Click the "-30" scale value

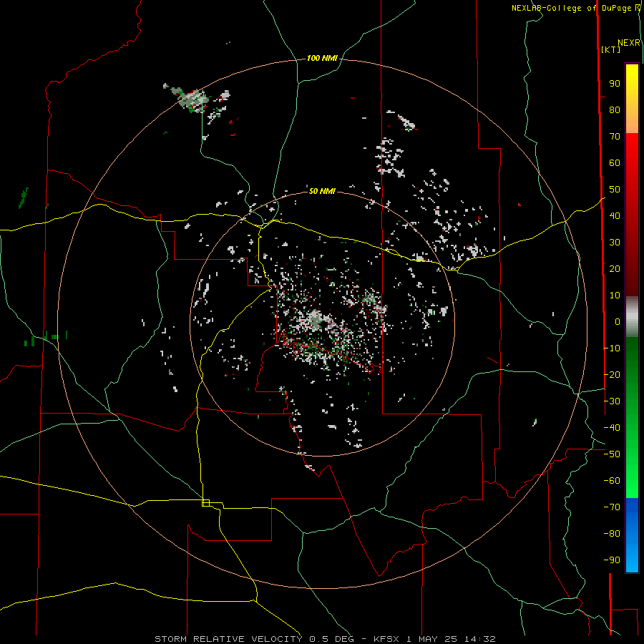612,401
